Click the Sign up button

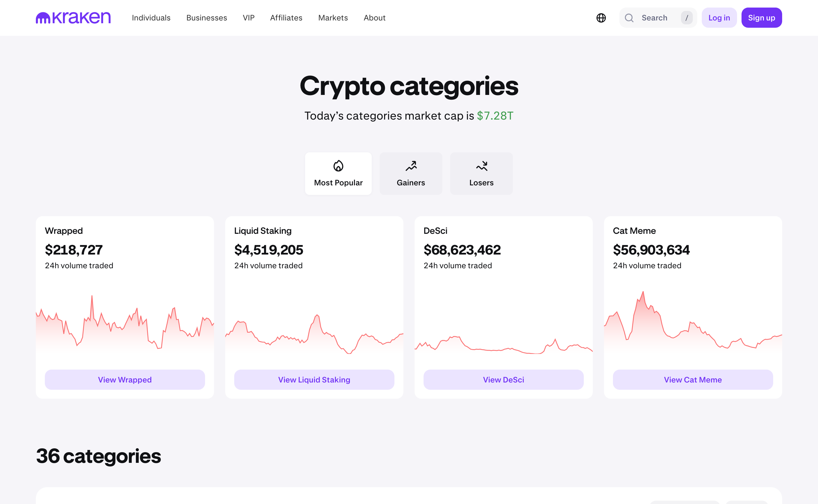pos(761,18)
